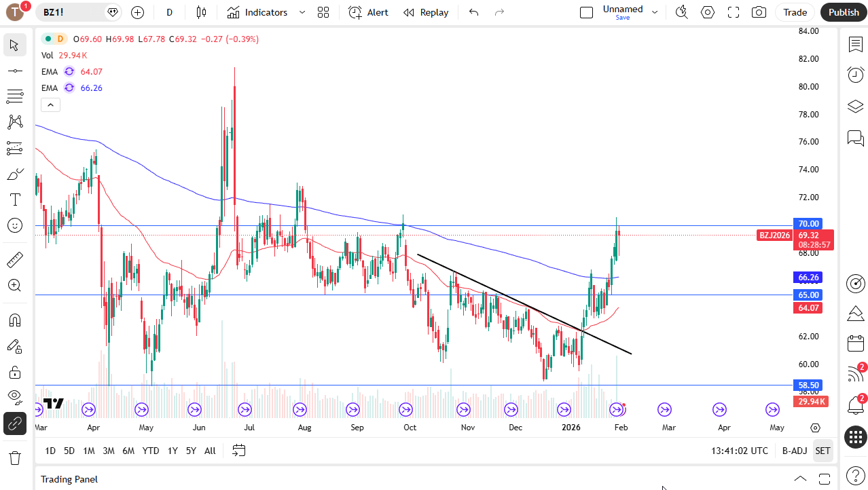Start bar Replay mode
This screenshot has height=490, width=868.
pyautogui.click(x=426, y=12)
